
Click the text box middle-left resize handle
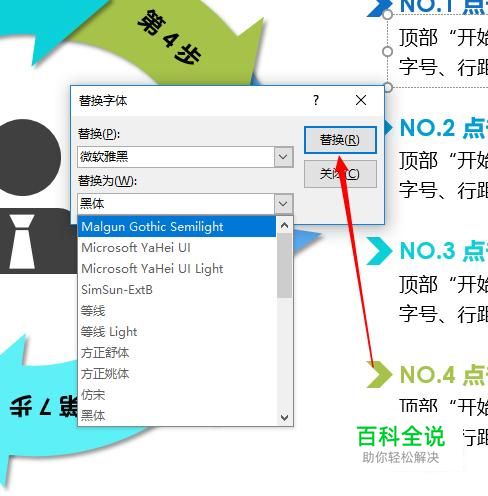tap(387, 51)
